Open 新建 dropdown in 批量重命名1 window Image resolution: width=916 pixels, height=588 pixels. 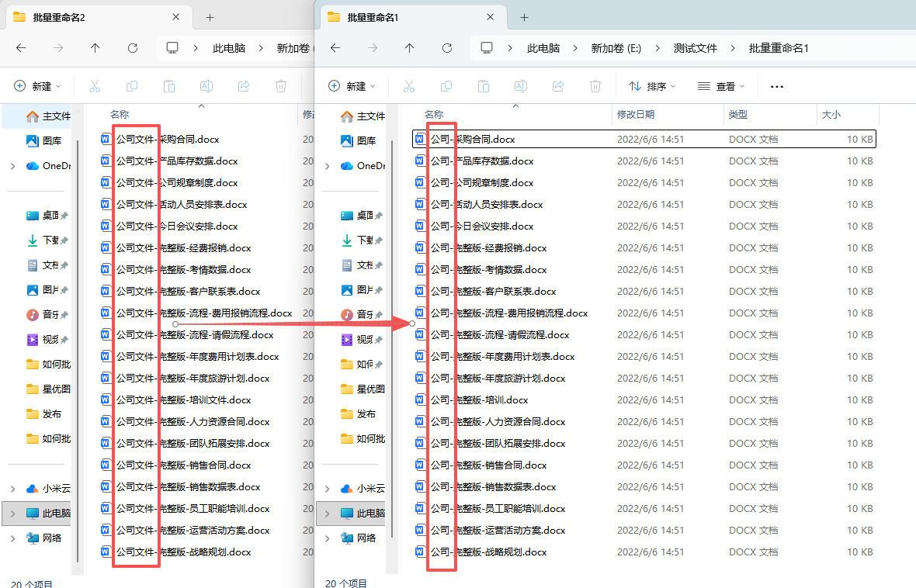352,86
